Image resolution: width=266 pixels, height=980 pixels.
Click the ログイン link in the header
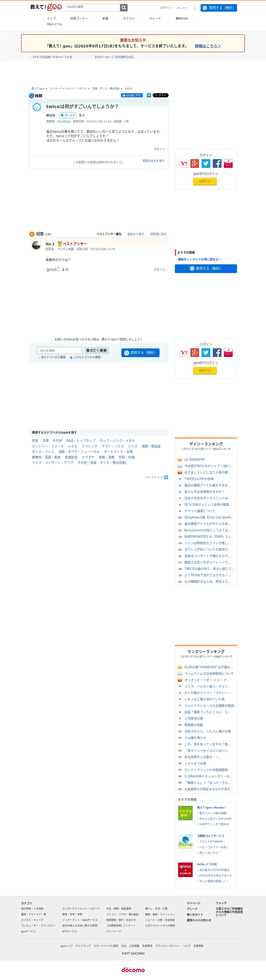166,8
